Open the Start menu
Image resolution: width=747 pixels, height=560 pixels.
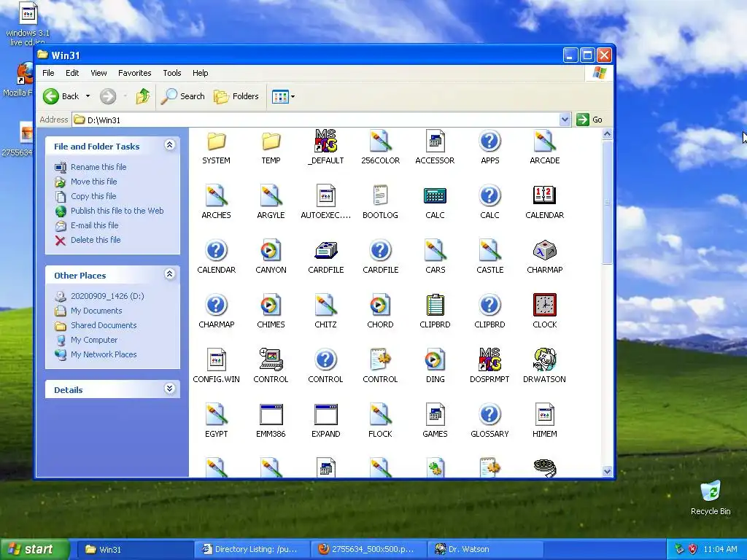[x=34, y=549]
